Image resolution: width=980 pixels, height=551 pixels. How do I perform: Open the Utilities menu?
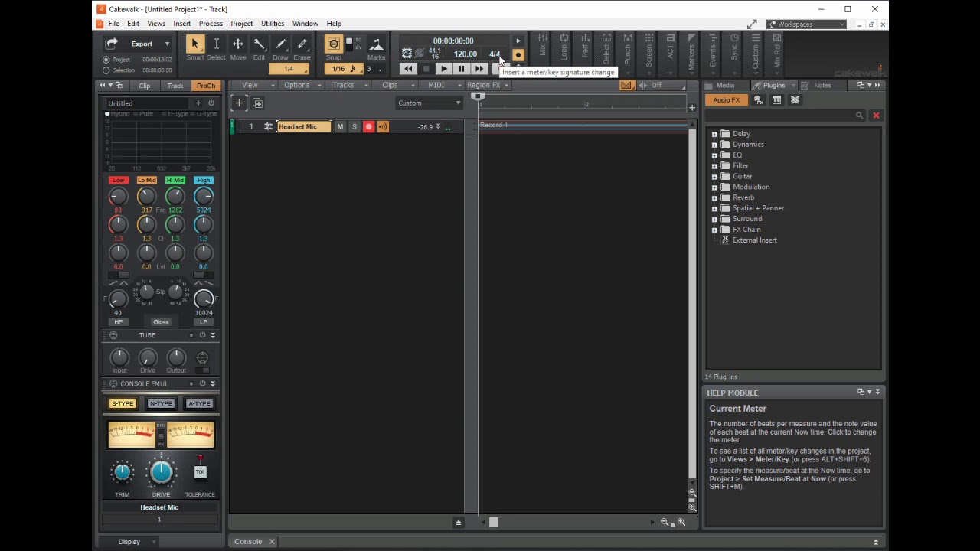point(273,24)
